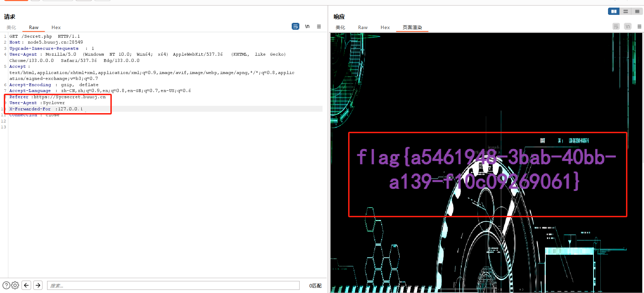Click the 0匹配 match count label
Viewport: 644px width, 293px height.
pos(315,286)
